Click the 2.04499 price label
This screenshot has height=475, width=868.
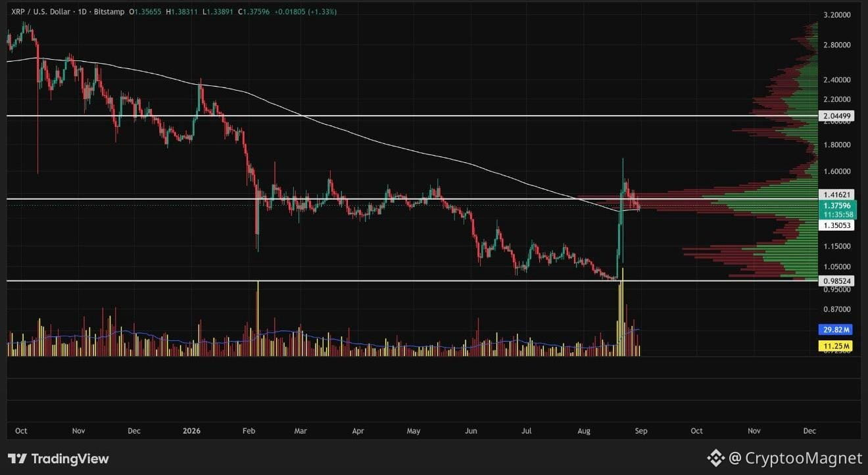838,116
